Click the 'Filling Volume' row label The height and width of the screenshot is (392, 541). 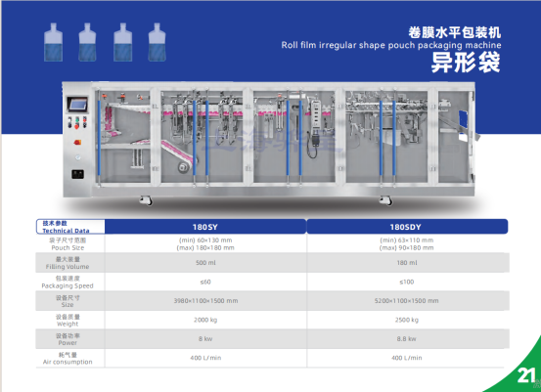(68, 267)
